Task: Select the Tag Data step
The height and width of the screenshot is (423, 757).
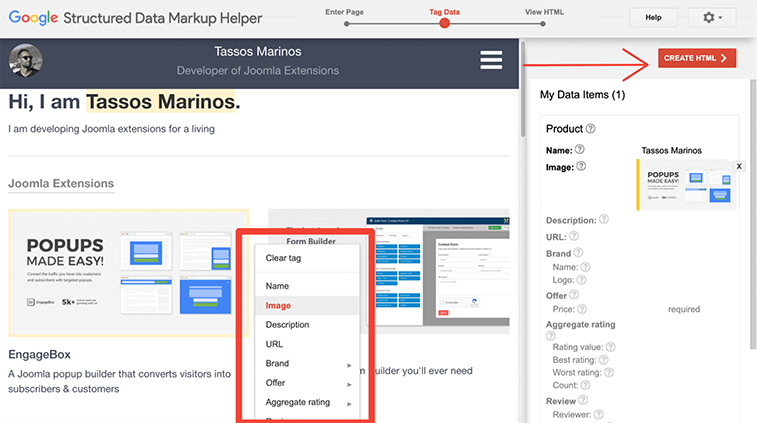Action: [x=444, y=12]
